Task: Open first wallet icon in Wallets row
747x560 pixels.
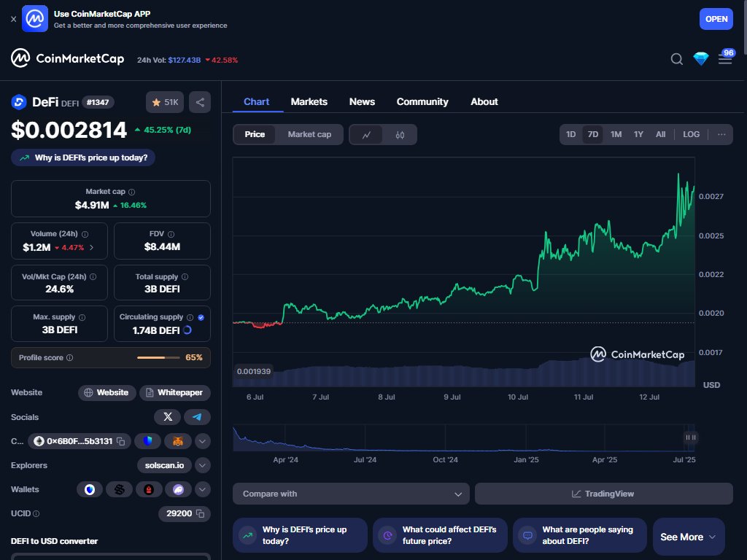Action: (x=90, y=489)
